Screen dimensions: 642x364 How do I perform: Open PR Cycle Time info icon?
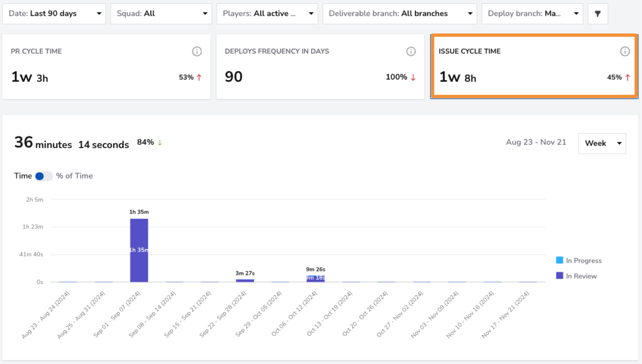point(197,51)
